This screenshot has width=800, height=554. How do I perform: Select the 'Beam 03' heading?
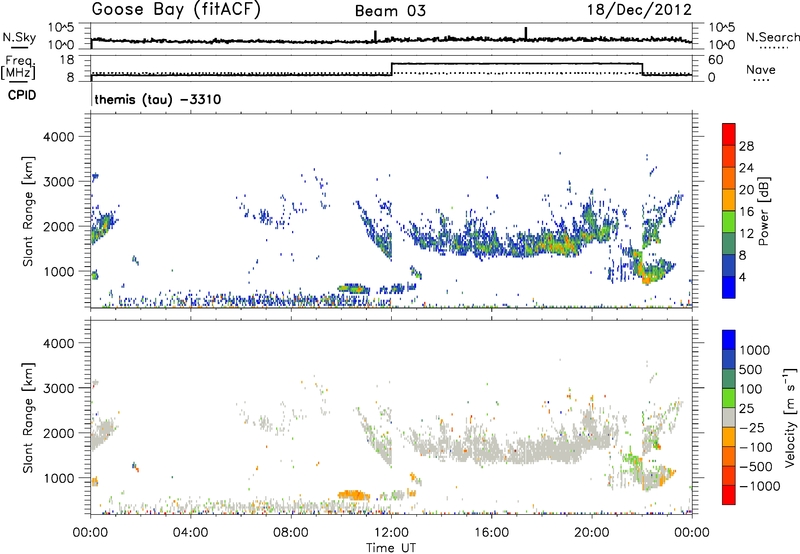click(x=390, y=11)
